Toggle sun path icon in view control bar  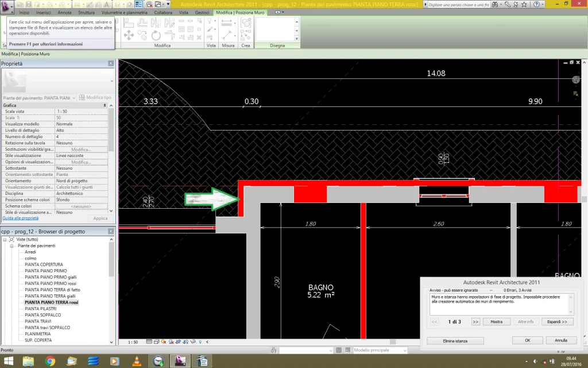pos(164,342)
